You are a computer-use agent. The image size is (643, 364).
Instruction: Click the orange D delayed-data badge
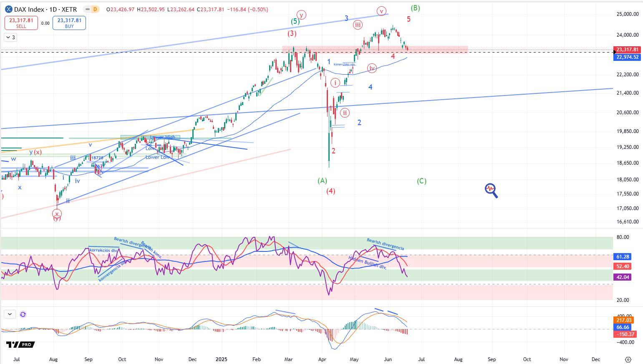click(x=95, y=9)
